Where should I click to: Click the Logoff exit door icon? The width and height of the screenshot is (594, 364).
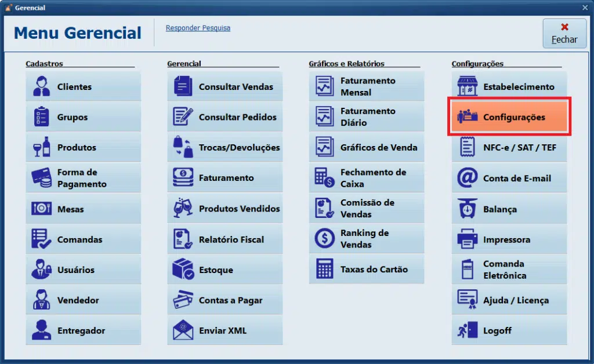pos(467,330)
